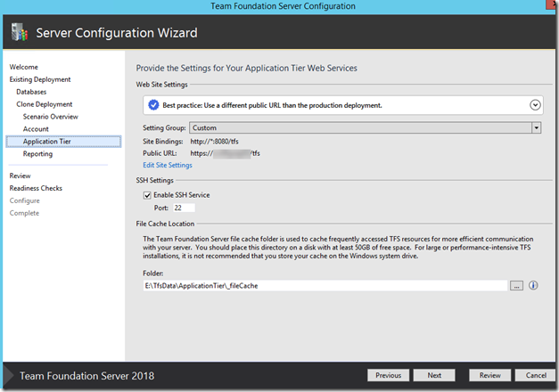The image size is (559, 392).
Task: Click the best practice message text
Action: 272,105
